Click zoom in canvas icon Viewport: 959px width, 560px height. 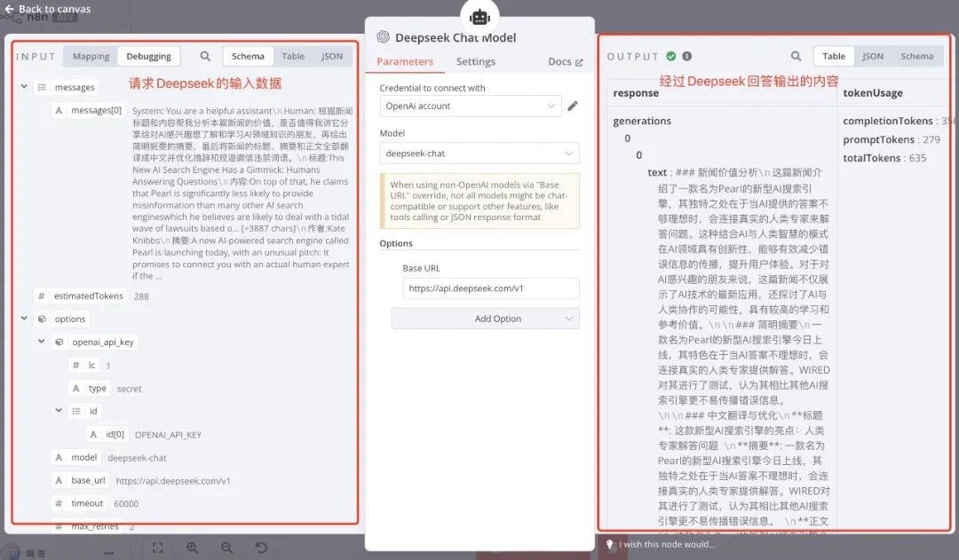192,548
